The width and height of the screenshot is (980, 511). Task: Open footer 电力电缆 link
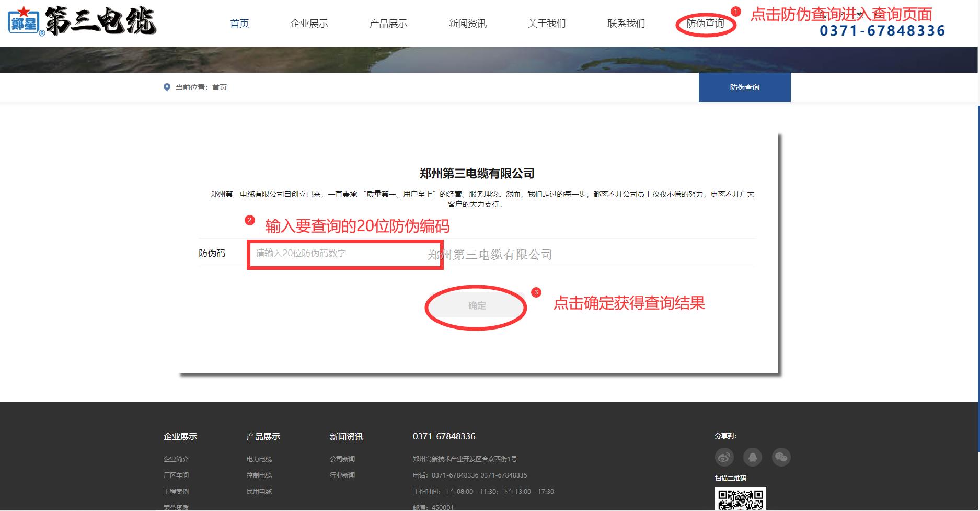click(x=259, y=459)
